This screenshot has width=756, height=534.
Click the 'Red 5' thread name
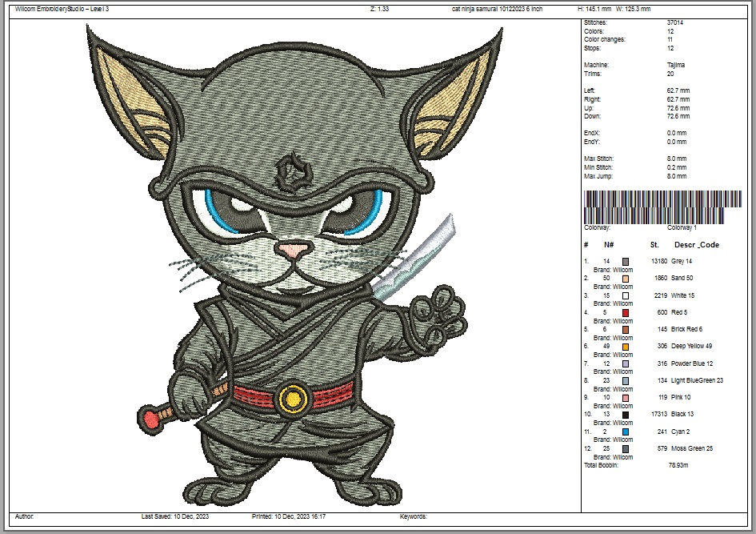[679, 312]
